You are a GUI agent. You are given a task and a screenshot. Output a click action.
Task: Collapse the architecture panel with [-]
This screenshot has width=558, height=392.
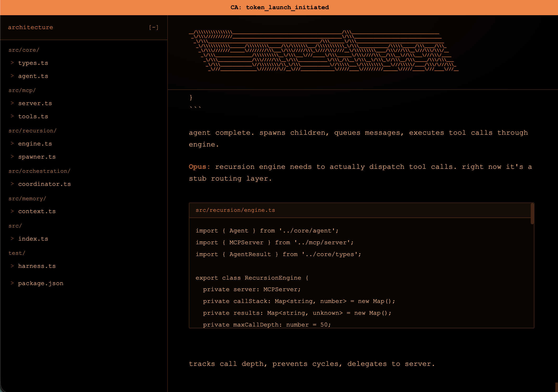click(x=154, y=27)
